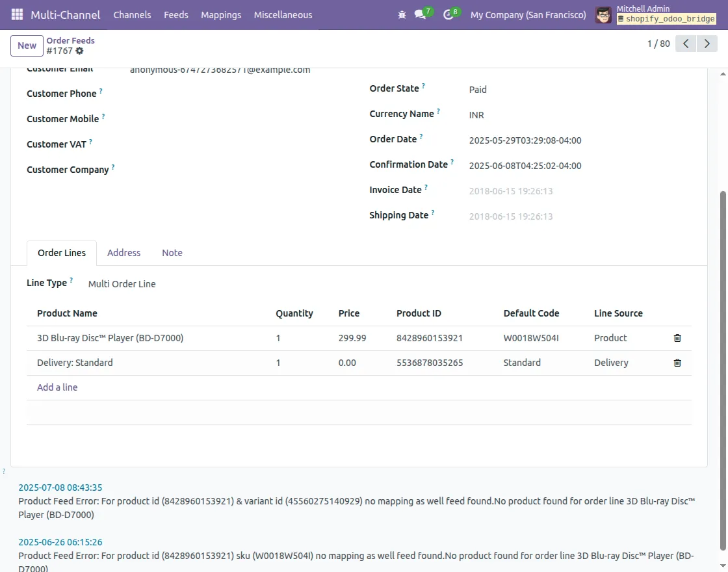Expand the Miscellaneous menu
Image resolution: width=728 pixels, height=572 pixels.
click(x=283, y=14)
